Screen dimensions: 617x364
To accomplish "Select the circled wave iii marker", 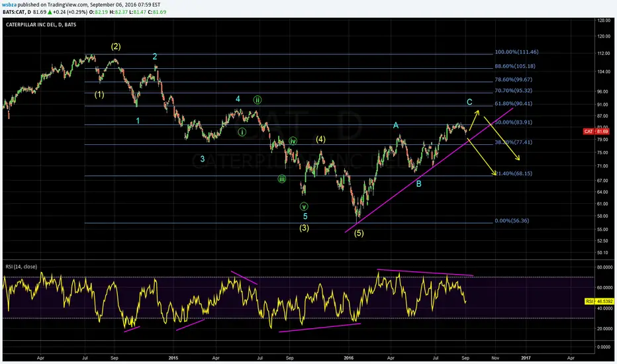I will click(282, 179).
